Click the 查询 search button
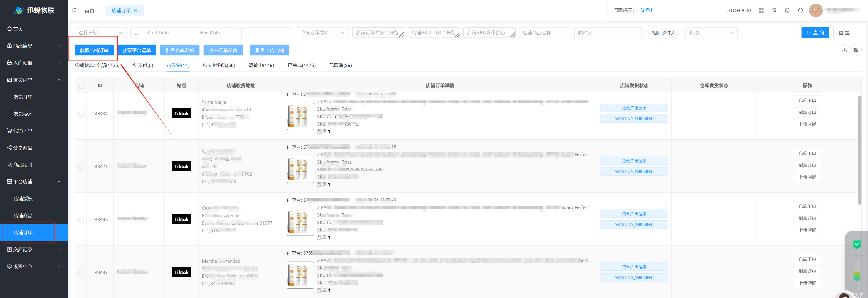The height and width of the screenshot is (298, 868). tap(815, 33)
